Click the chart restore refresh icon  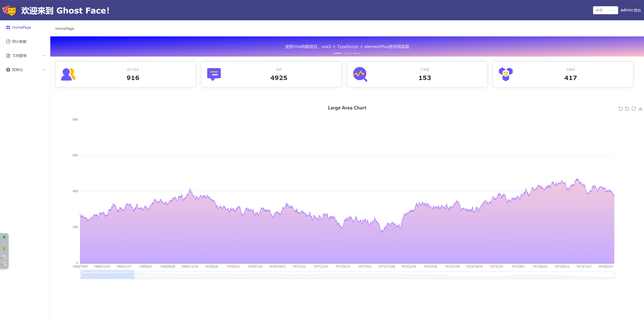point(633,109)
